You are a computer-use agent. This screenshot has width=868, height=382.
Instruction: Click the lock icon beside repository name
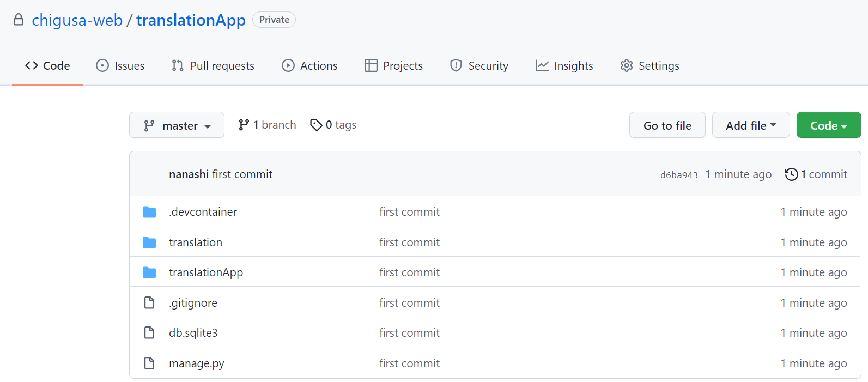pyautogui.click(x=19, y=20)
